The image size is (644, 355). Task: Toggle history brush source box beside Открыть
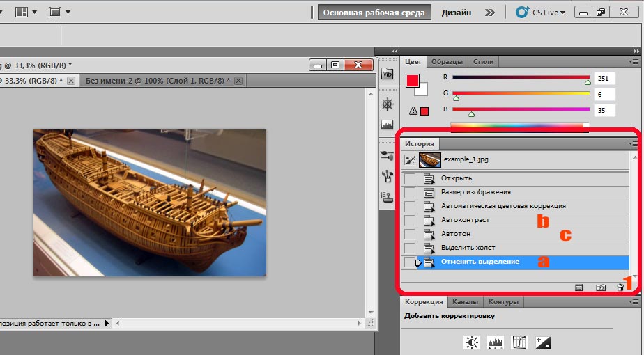[410, 178]
